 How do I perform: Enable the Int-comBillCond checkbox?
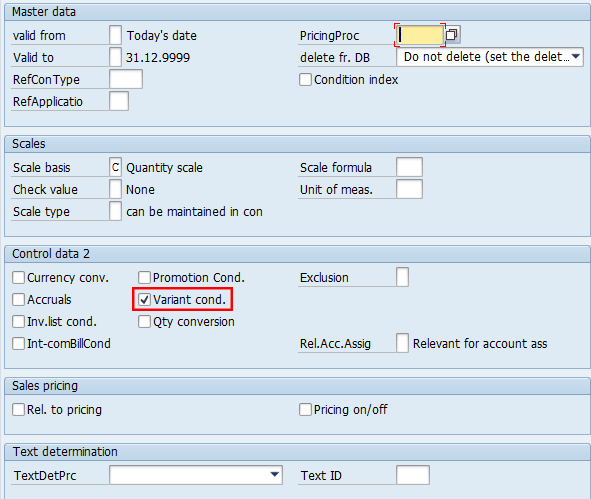click(x=18, y=343)
